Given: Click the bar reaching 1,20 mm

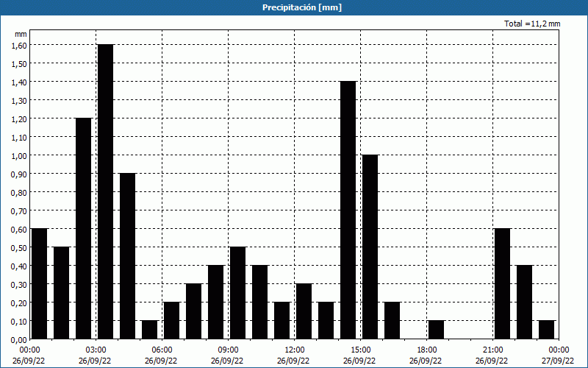Looking at the screenshot, I should pyautogui.click(x=83, y=228).
